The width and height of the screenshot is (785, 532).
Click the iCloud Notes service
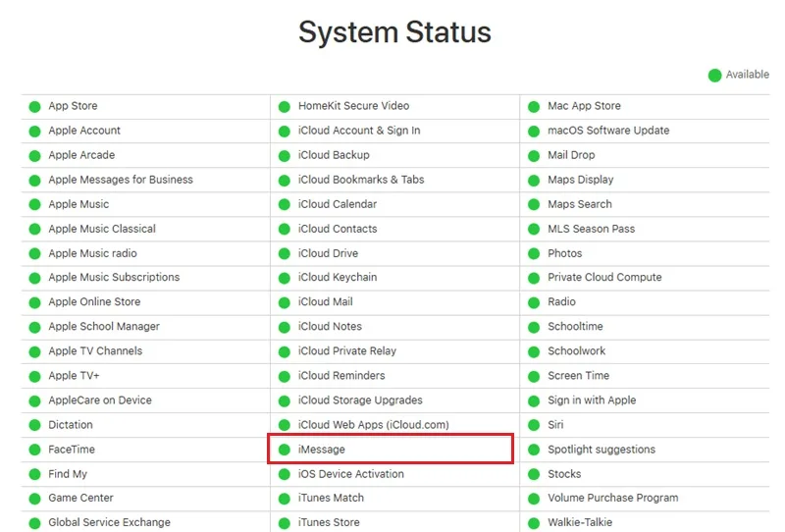point(330,326)
